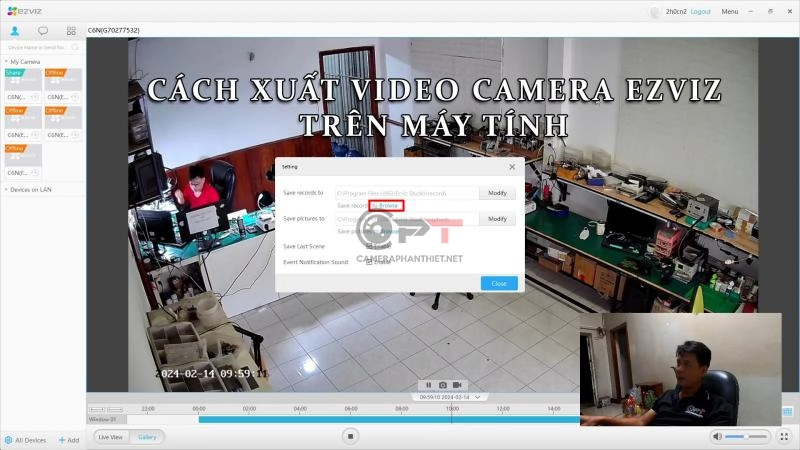
Task: Click the blue Close button in Setting dialog
Action: tap(499, 283)
